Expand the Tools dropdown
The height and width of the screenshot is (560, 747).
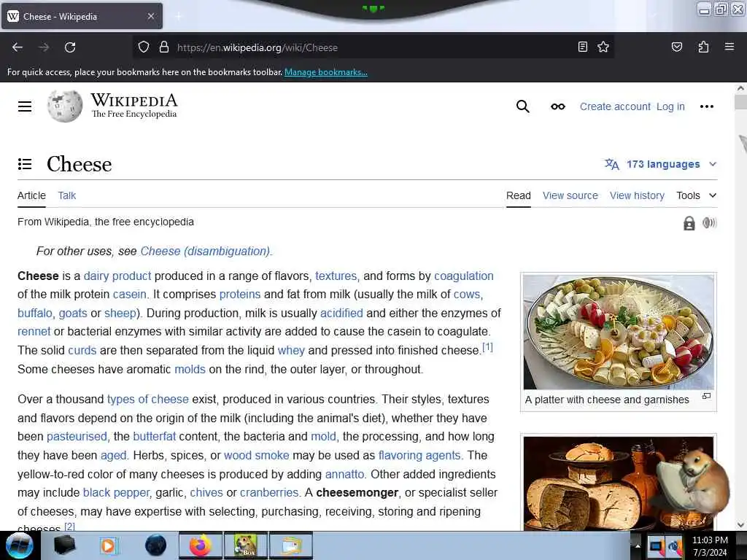pyautogui.click(x=696, y=195)
